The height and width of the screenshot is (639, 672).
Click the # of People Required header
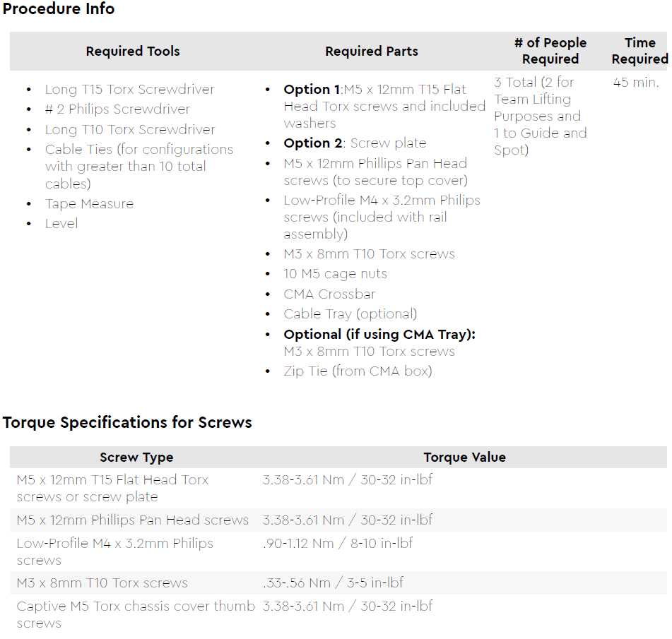point(550,51)
